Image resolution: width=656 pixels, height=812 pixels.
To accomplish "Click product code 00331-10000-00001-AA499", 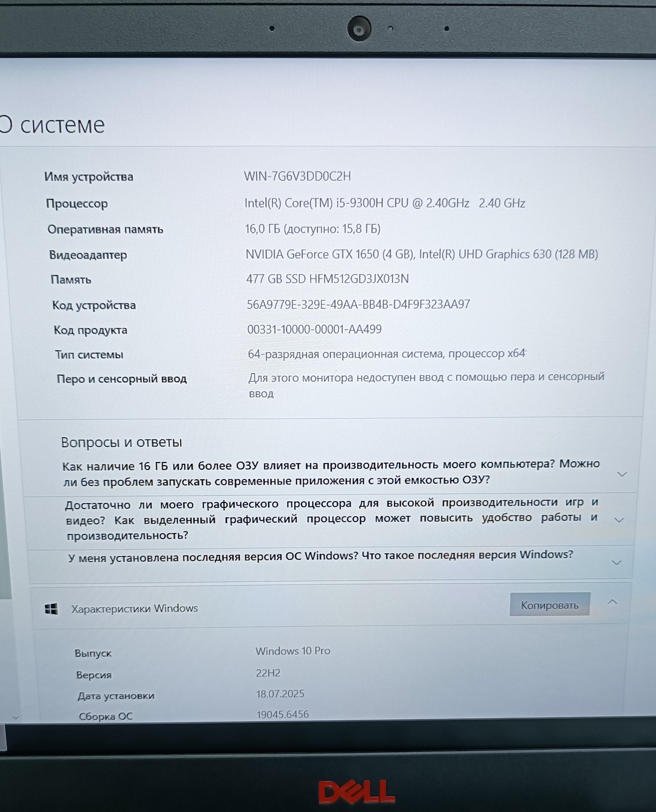I will coord(314,329).
